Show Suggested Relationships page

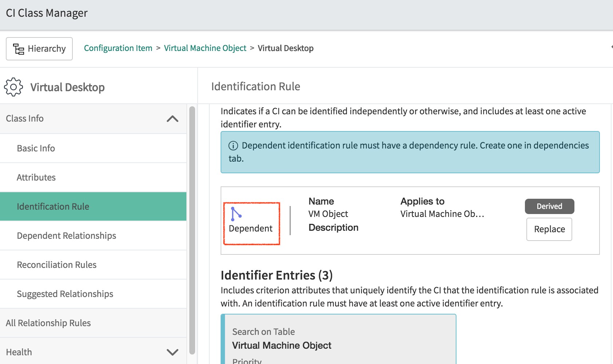click(65, 294)
